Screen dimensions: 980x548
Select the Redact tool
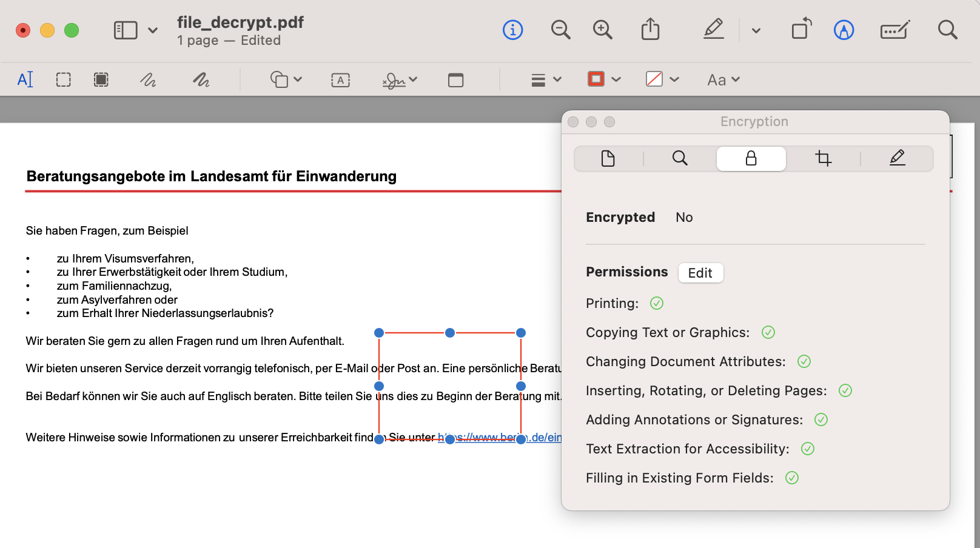tap(101, 79)
